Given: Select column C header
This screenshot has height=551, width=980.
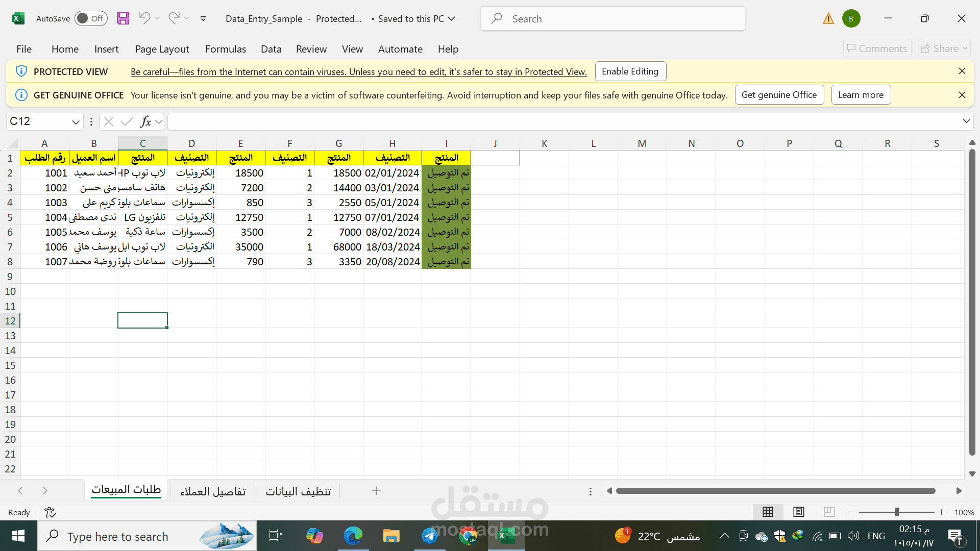Looking at the screenshot, I should [142, 143].
